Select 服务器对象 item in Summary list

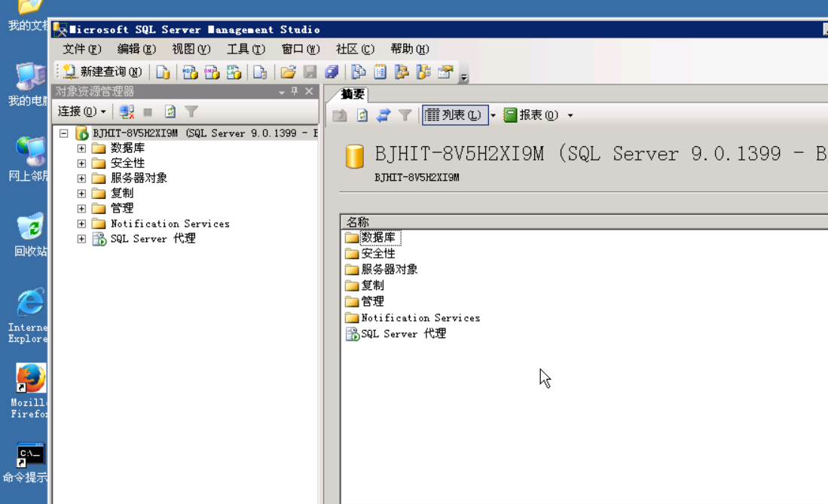coord(390,270)
